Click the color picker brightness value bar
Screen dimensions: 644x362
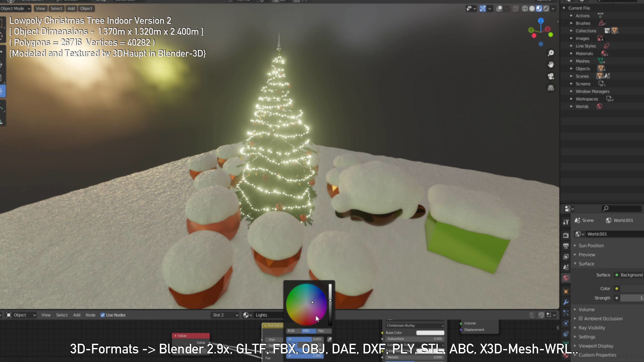pyautogui.click(x=330, y=305)
